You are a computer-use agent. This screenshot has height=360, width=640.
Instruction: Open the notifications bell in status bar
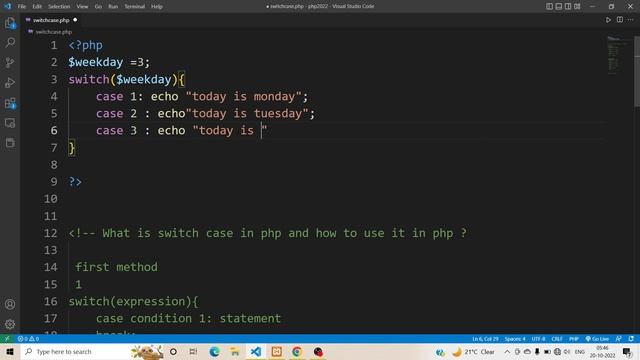tap(631, 339)
